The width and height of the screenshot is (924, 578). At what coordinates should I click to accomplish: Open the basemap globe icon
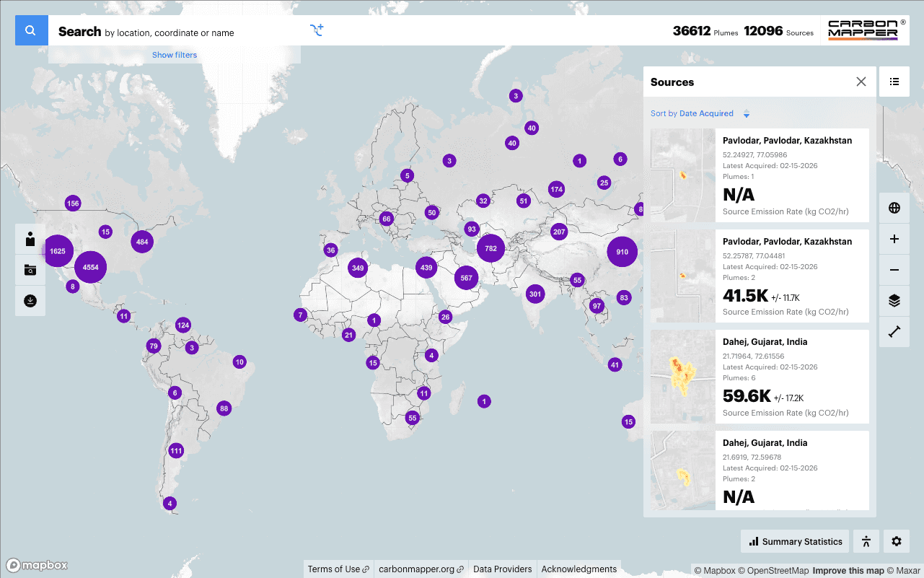tap(894, 208)
